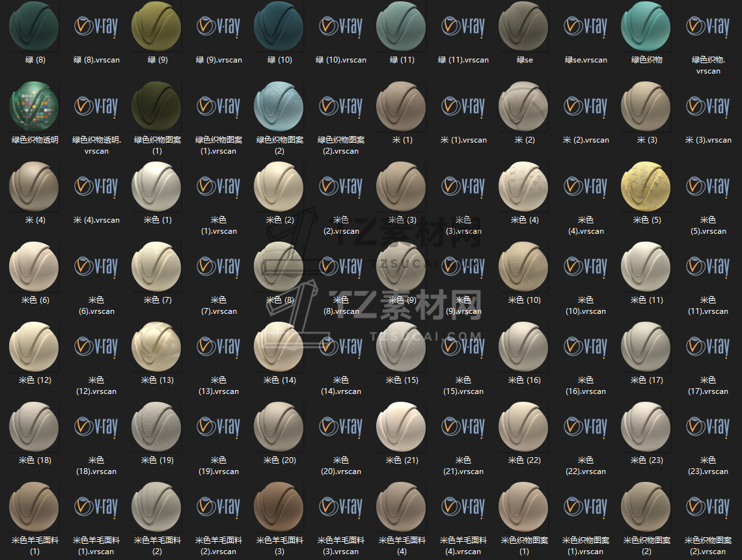742x560 pixels.
Task: Click the 米色织物图案 (1) sphere thumbnail
Action: coord(524,507)
